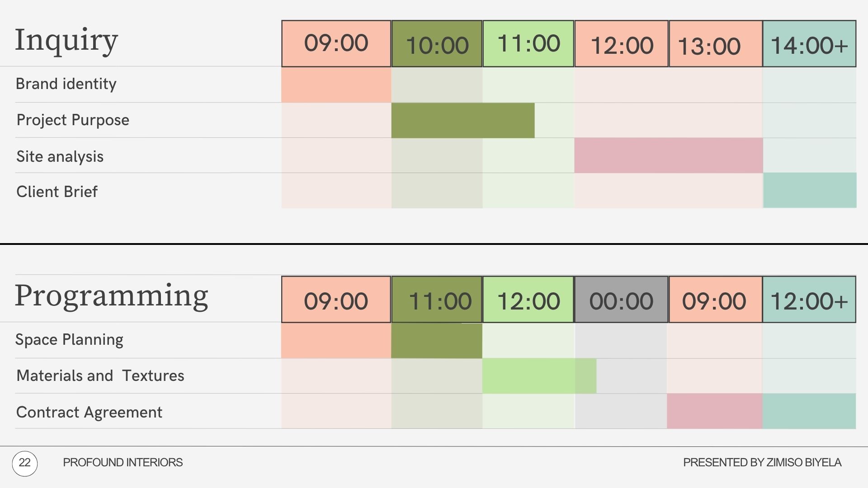Click the salmon Brand identity time block

coord(336,85)
